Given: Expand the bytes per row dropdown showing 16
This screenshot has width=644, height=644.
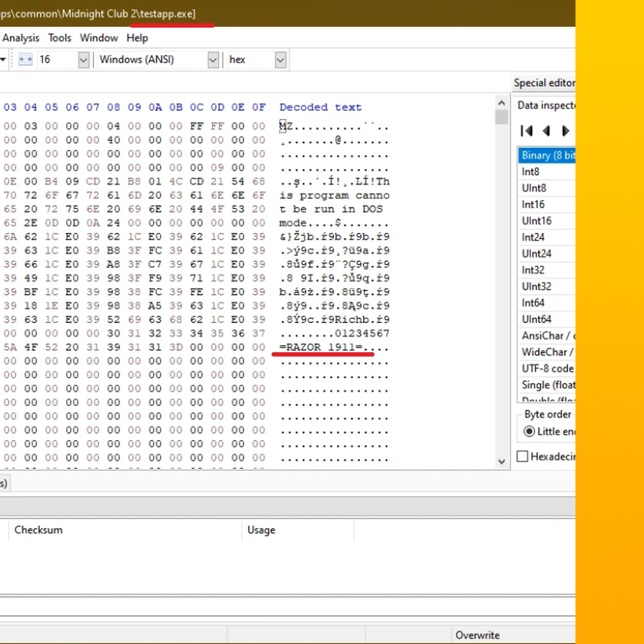Looking at the screenshot, I should [x=84, y=60].
